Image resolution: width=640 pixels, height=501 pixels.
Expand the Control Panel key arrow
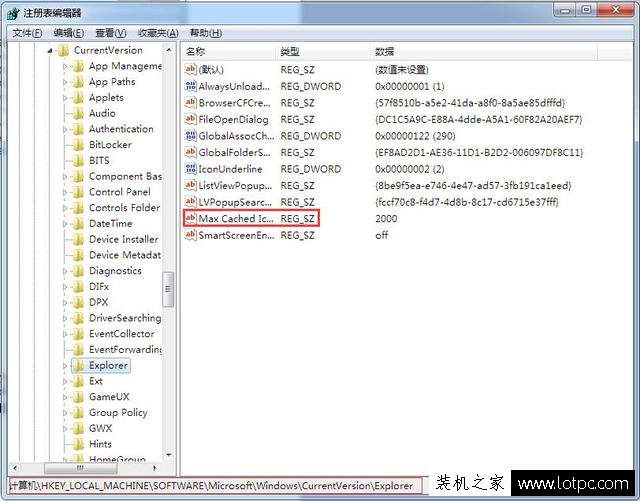[65, 192]
